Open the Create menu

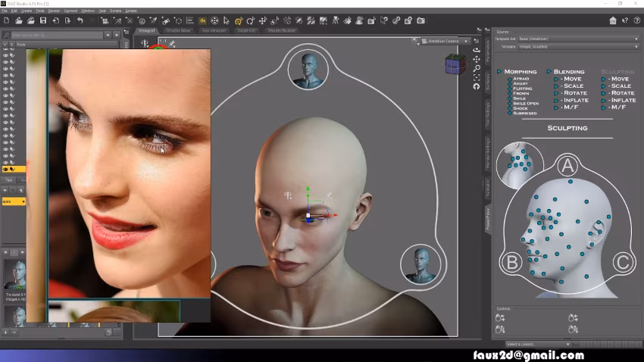[x=27, y=11]
